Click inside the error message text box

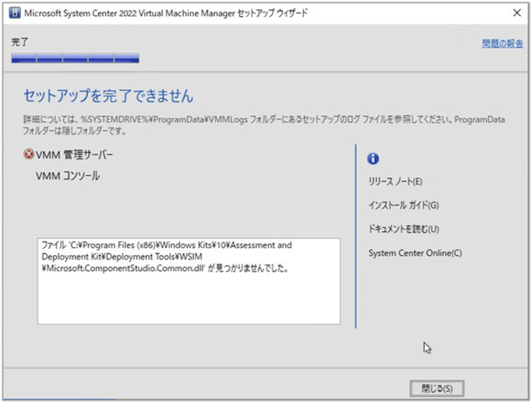tap(189, 281)
